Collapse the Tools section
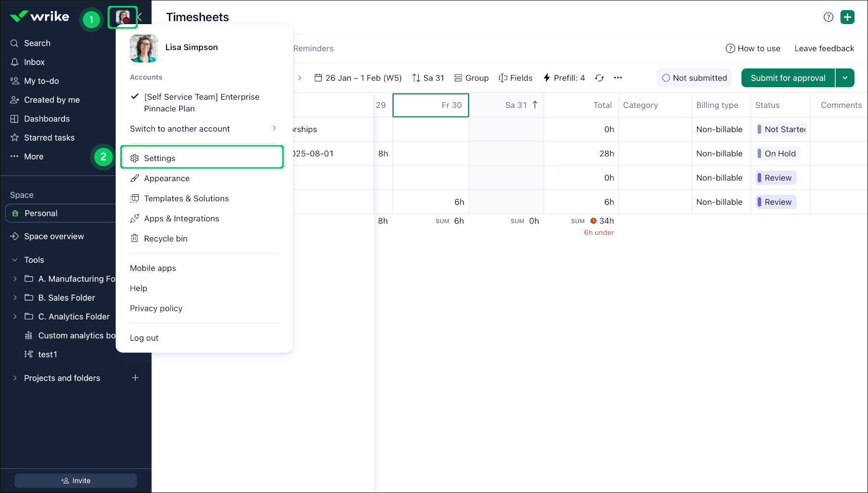 (15, 260)
